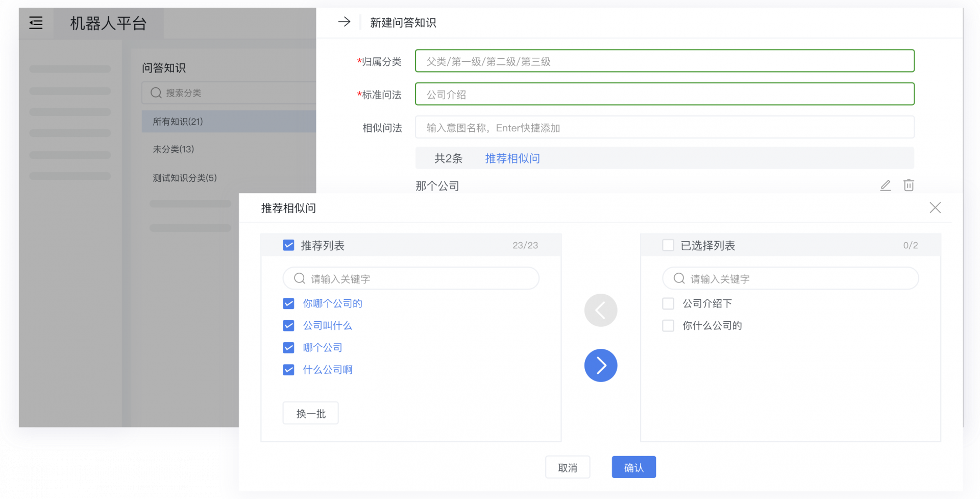Edit the 那个公司 similar question
Screen dimensions: 980x499
coord(886,185)
